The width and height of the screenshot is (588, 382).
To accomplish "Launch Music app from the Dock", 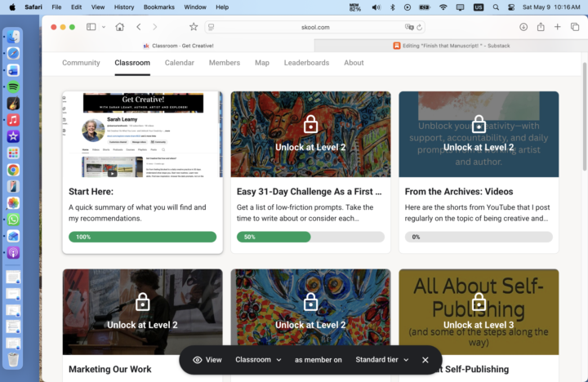I will click(x=13, y=120).
